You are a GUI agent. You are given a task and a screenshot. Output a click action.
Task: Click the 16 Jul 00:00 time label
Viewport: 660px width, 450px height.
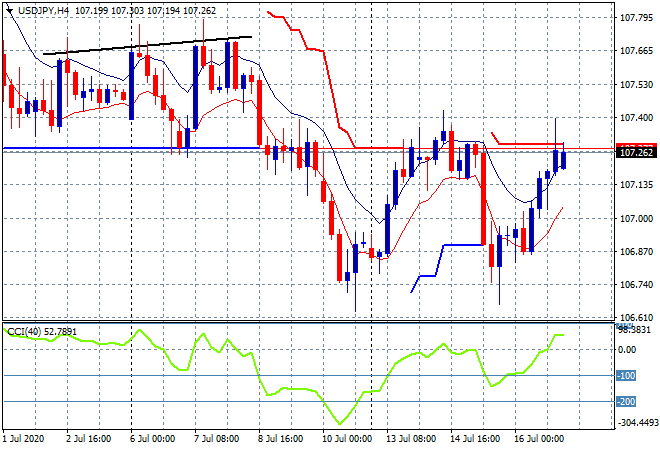539,439
